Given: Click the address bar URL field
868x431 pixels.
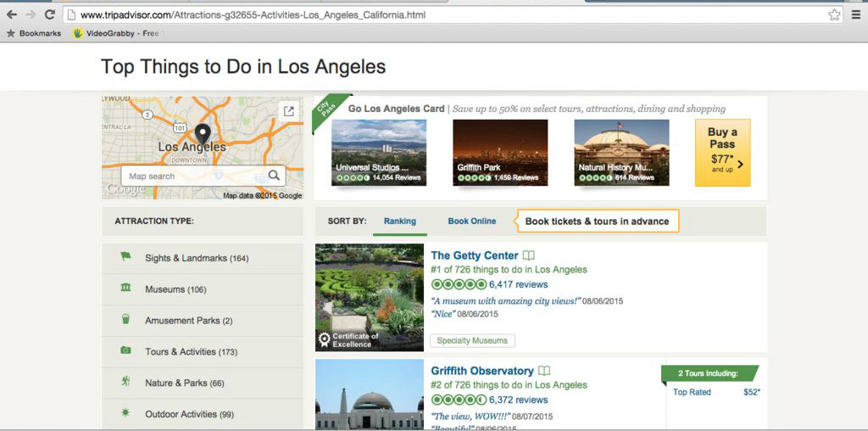Looking at the screenshot, I should pyautogui.click(x=453, y=15).
